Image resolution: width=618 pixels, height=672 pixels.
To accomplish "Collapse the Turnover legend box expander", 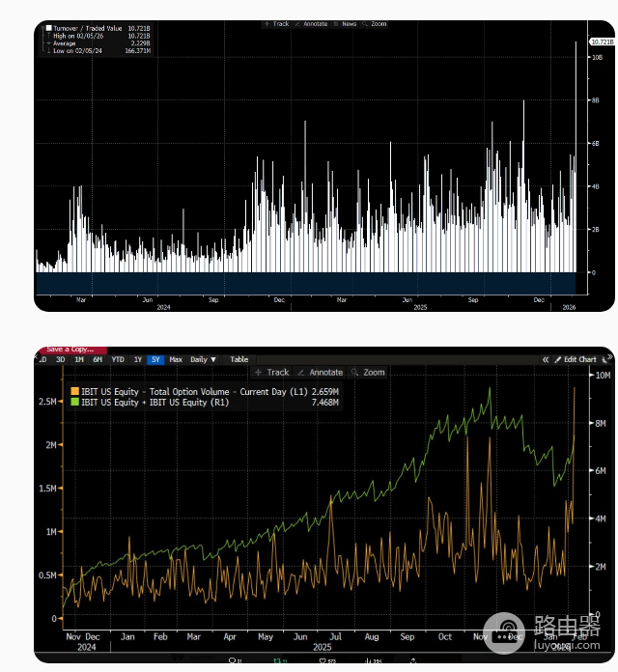I will (x=42, y=28).
